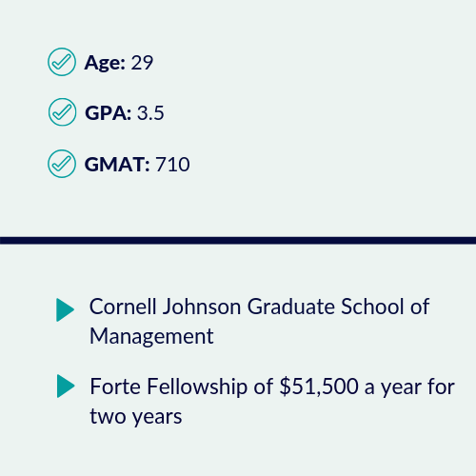
Task: Select the bold GMAT label
Action: point(117,165)
